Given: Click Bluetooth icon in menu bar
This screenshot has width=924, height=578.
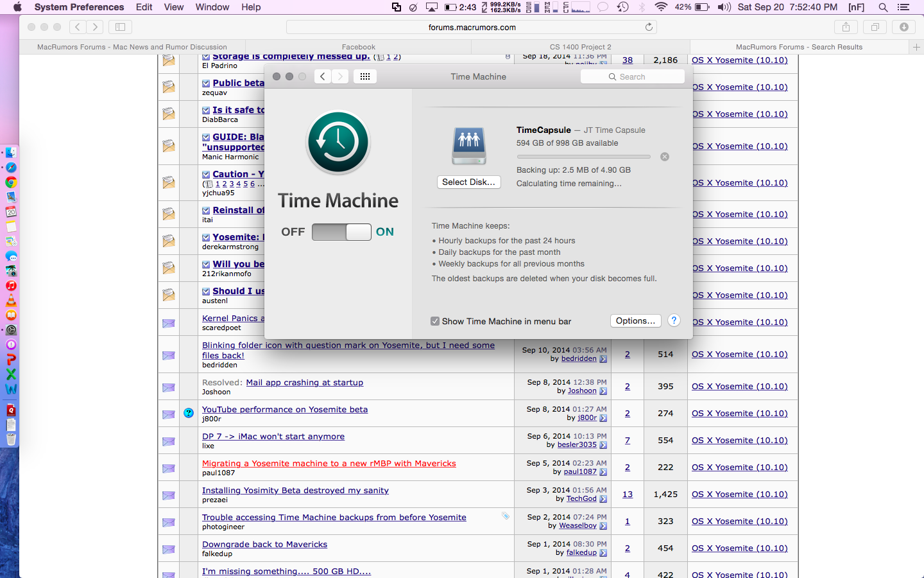Looking at the screenshot, I should [x=642, y=7].
